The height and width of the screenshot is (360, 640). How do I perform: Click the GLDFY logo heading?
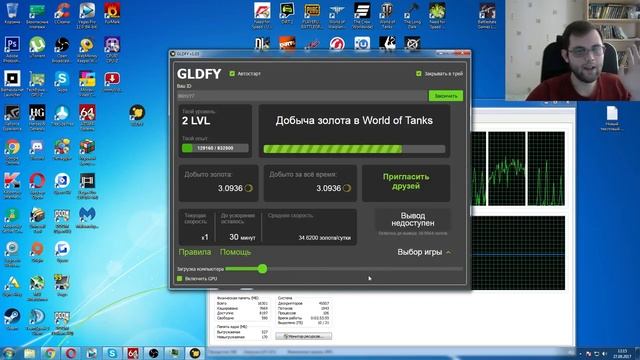(199, 74)
